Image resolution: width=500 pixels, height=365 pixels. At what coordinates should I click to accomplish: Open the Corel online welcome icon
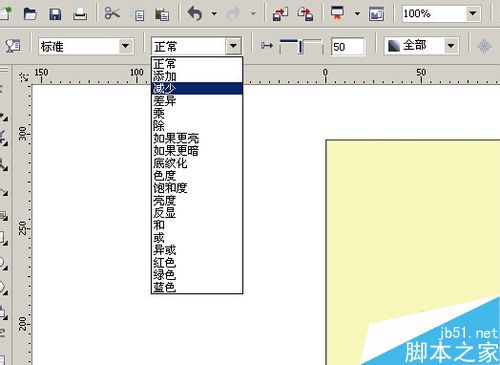pos(376,14)
